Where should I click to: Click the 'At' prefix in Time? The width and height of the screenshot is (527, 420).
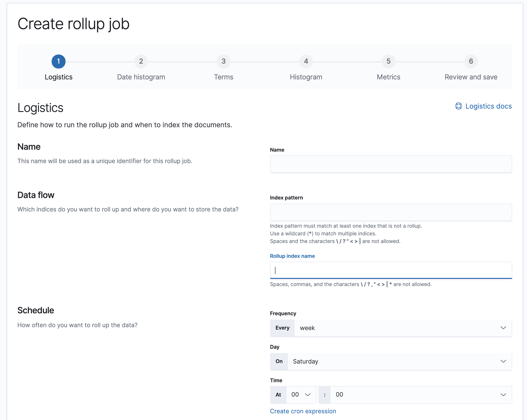(x=278, y=395)
